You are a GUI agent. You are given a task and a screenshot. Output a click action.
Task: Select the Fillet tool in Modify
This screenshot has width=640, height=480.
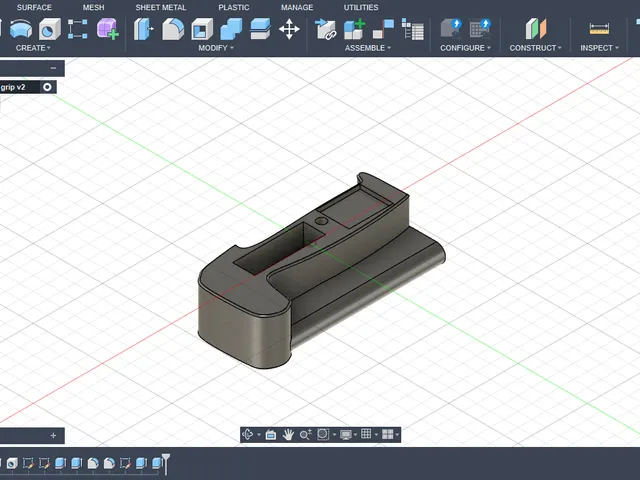(173, 29)
